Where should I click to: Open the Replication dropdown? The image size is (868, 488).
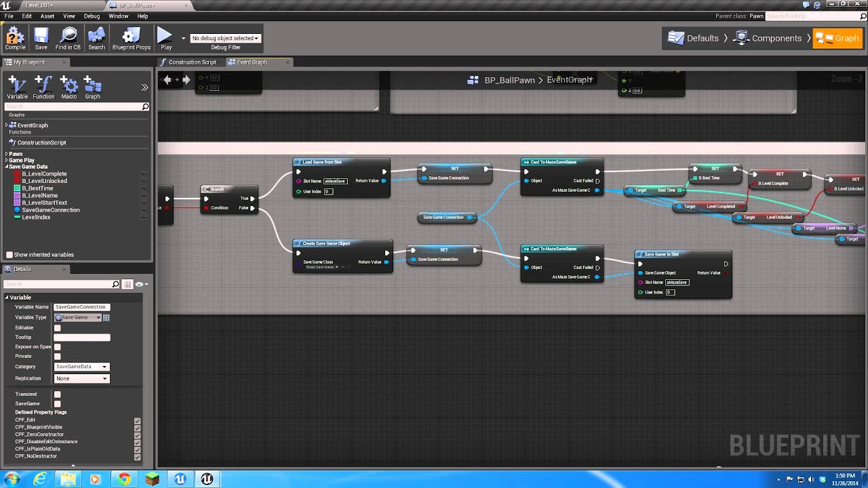click(81, 378)
